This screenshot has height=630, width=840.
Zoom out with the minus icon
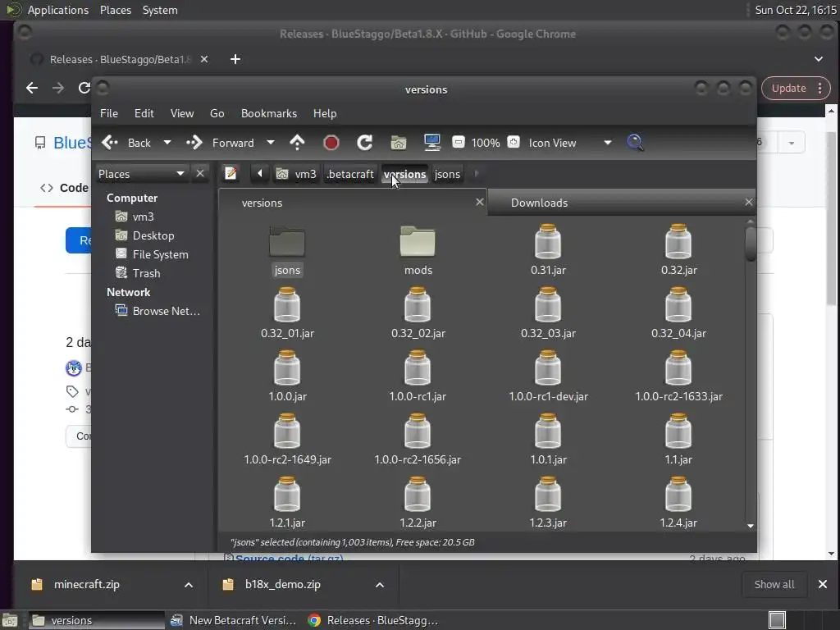(459, 143)
